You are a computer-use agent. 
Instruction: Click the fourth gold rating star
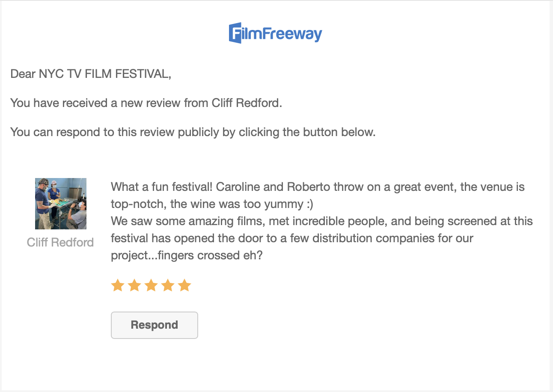(x=167, y=285)
